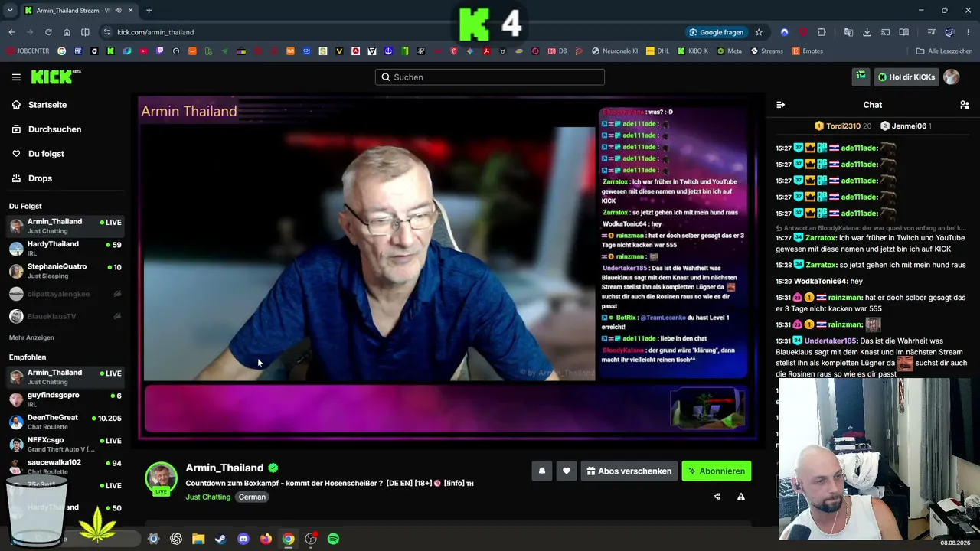Open Steam from the taskbar

point(220,539)
